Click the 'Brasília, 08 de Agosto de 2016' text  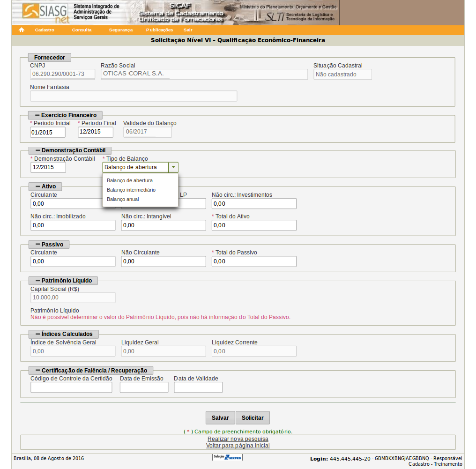(x=49, y=458)
